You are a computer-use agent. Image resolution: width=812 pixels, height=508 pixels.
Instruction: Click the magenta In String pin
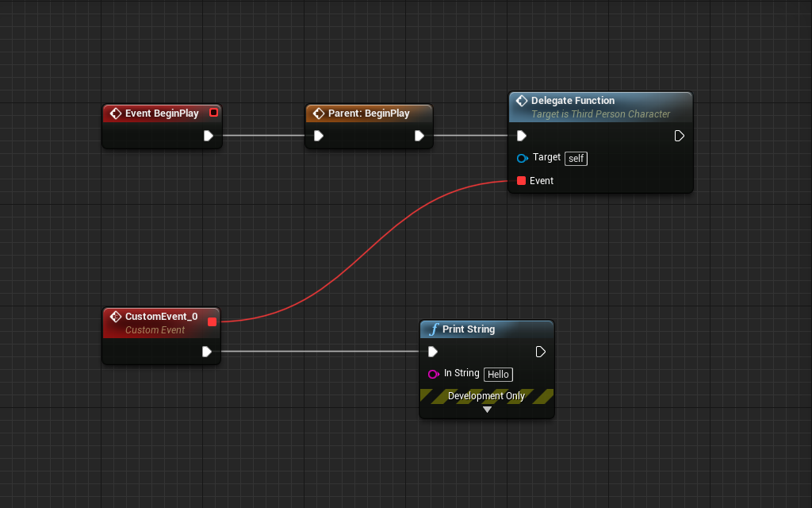coord(434,375)
